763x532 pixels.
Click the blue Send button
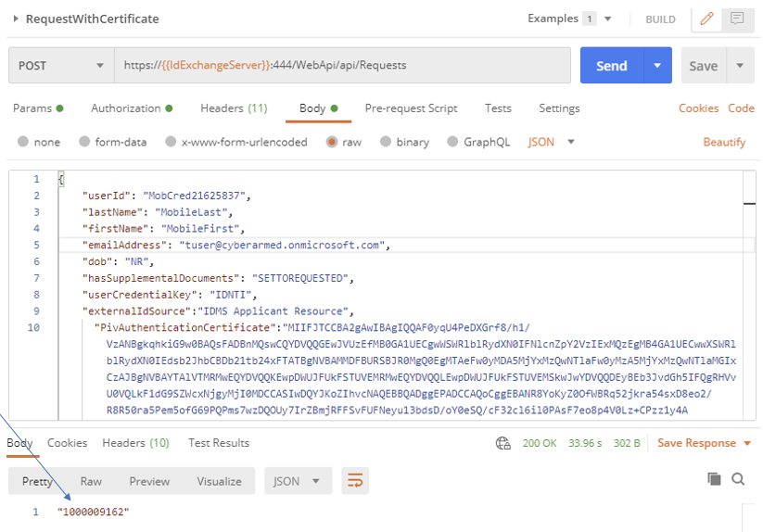(x=612, y=65)
